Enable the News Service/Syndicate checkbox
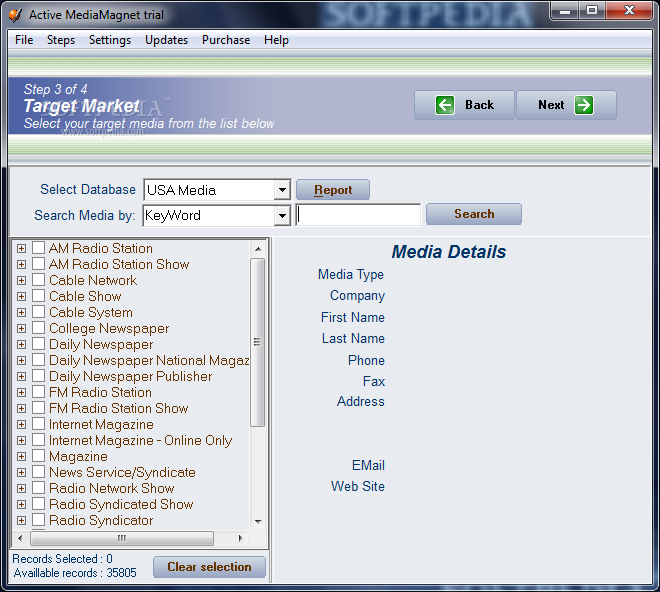 coord(38,472)
